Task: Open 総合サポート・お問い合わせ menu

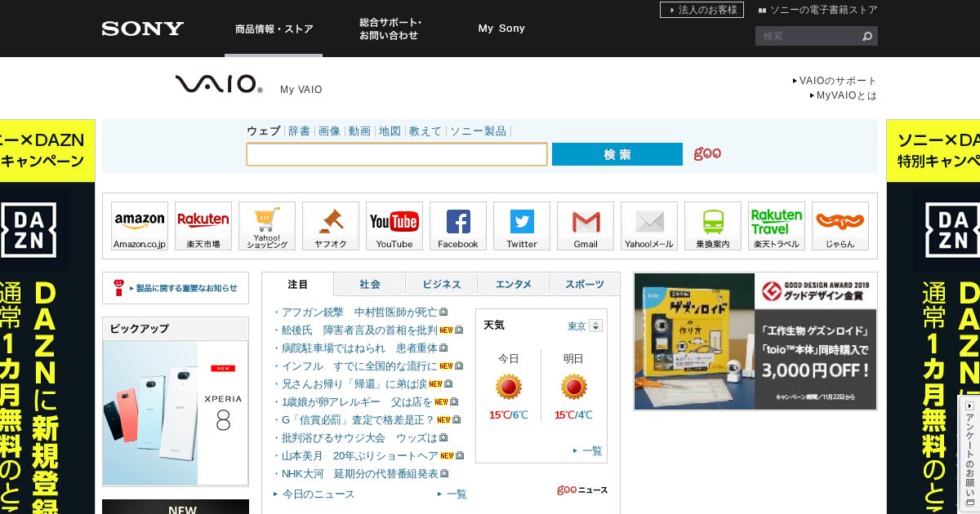Action: (390, 29)
